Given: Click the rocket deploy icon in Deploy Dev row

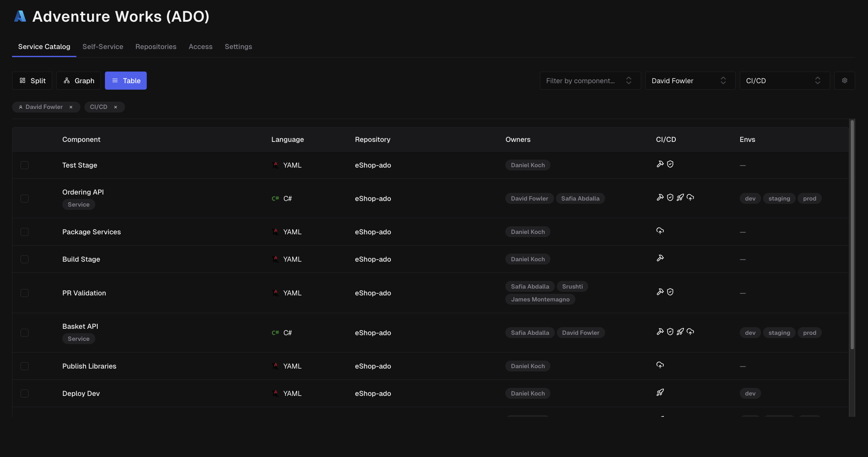Looking at the screenshot, I should click(x=660, y=392).
